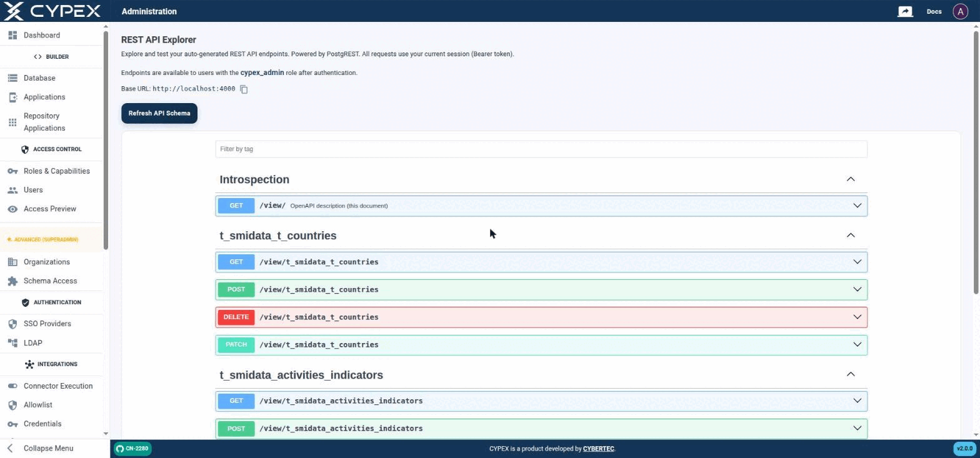The width and height of the screenshot is (980, 458).
Task: Click the POST badge for t_smidata_t_countries
Action: [236, 289]
